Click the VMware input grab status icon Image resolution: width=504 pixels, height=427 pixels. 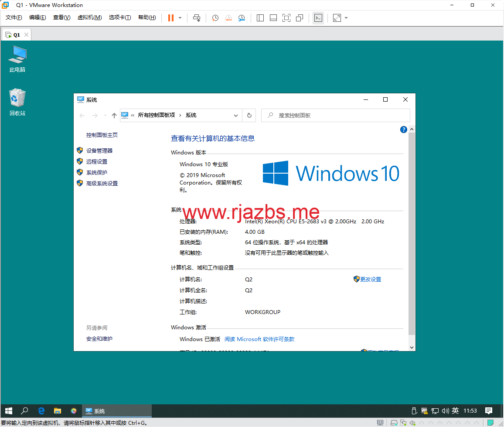pos(380,423)
